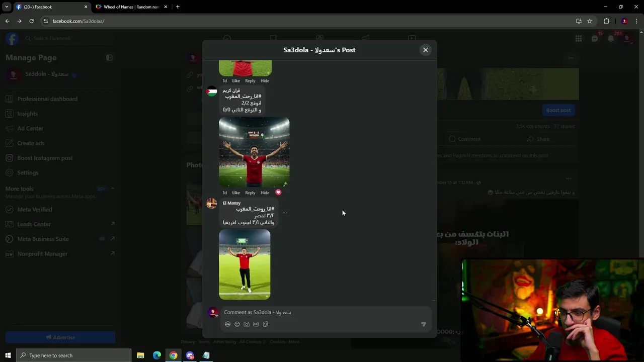
Task: Bookmark this page with the star icon
Action: (x=590, y=21)
